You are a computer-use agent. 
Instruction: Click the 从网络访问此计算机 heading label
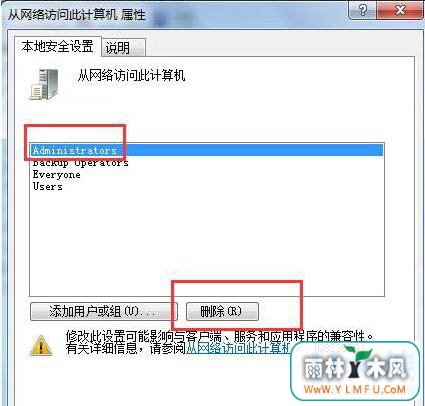tap(131, 75)
